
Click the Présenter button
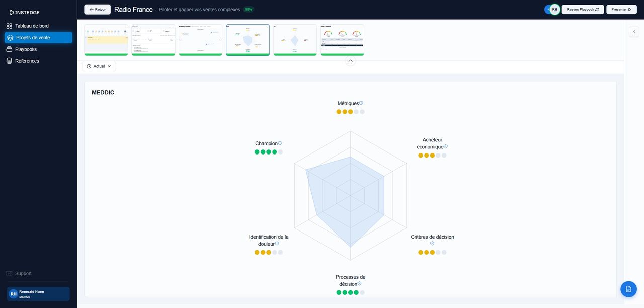[621, 9]
